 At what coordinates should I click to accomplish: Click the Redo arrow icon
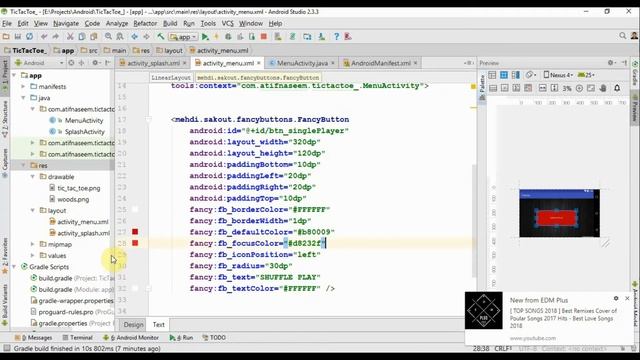pyautogui.click(x=55, y=37)
